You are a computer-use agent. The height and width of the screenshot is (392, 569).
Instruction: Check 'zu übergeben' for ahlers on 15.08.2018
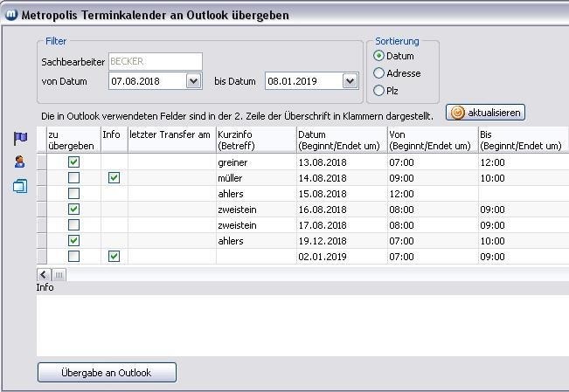coord(74,194)
